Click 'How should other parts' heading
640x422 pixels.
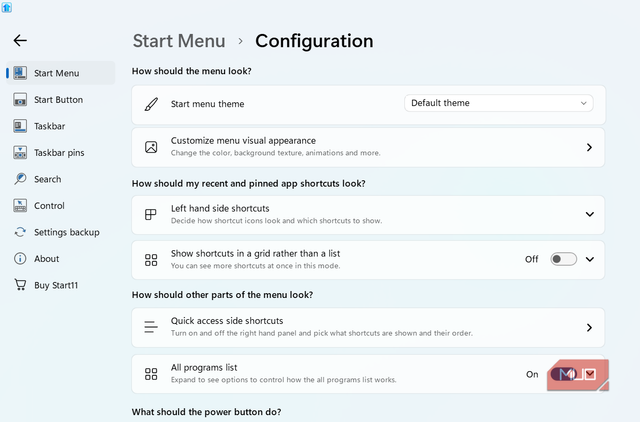(222, 295)
